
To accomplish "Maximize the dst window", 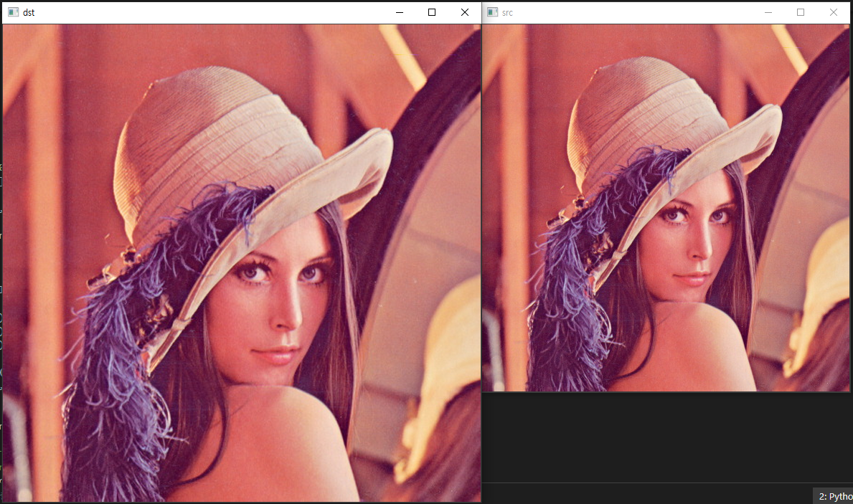I will coord(432,12).
